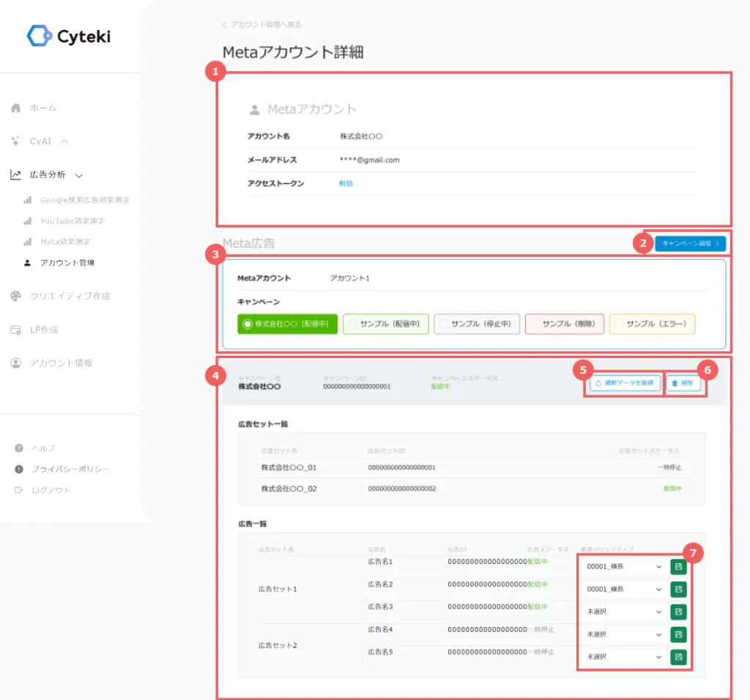Open Google検索広告効果測定 menu item
Image resolution: width=750 pixels, height=700 pixels.
[x=85, y=200]
